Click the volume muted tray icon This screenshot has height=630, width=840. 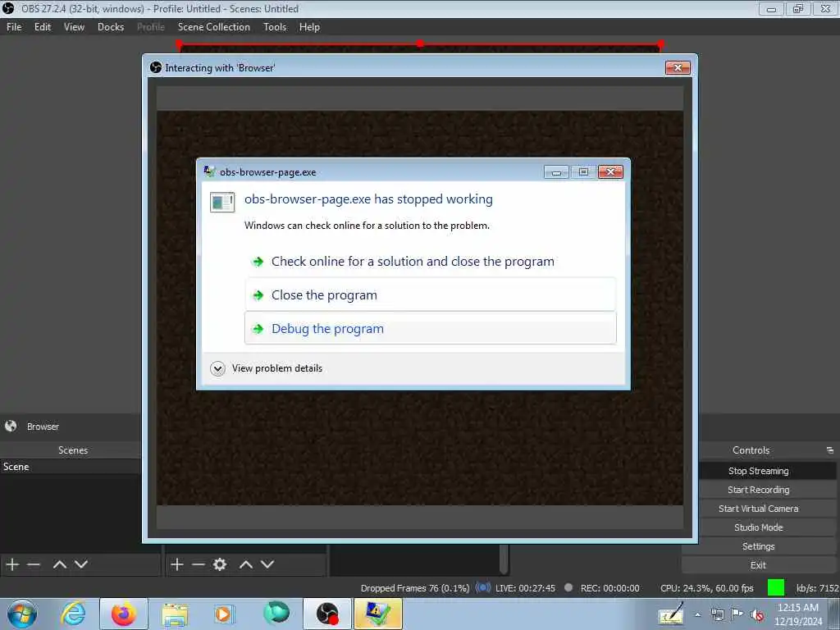757,614
